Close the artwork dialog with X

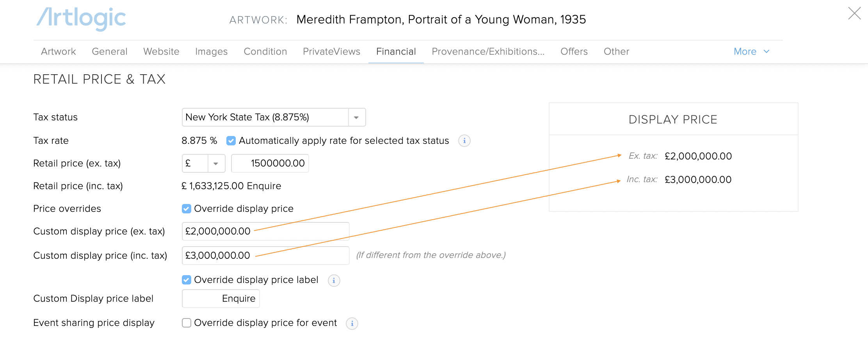(854, 14)
